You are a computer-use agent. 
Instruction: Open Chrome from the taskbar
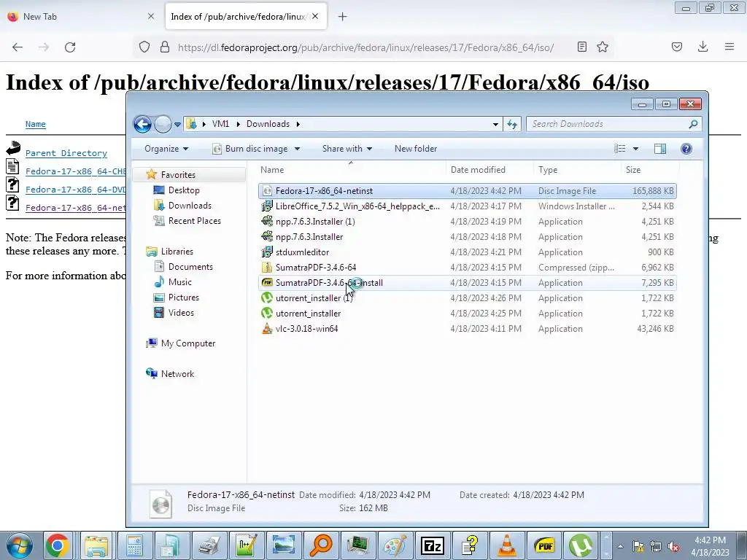57,545
